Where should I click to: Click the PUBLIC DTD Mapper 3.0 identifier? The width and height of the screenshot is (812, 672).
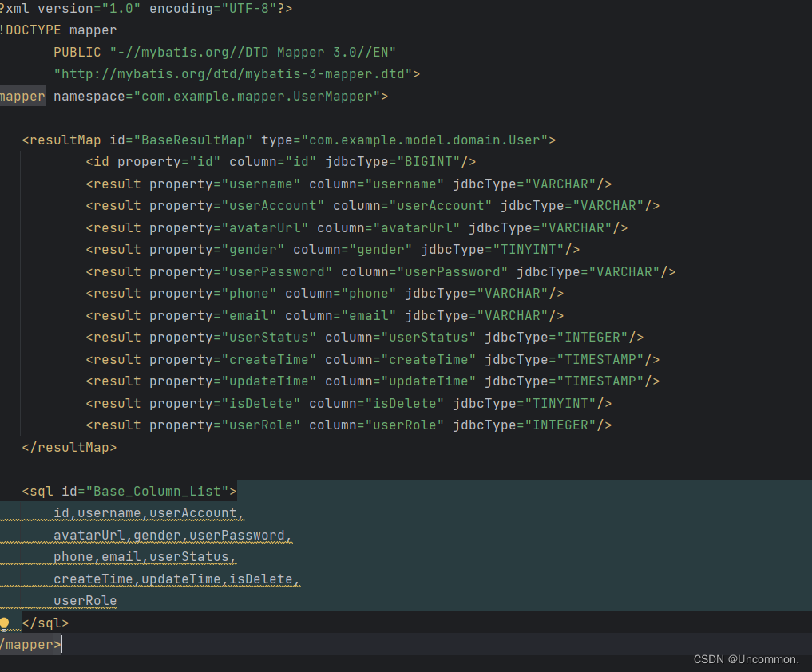tap(224, 53)
